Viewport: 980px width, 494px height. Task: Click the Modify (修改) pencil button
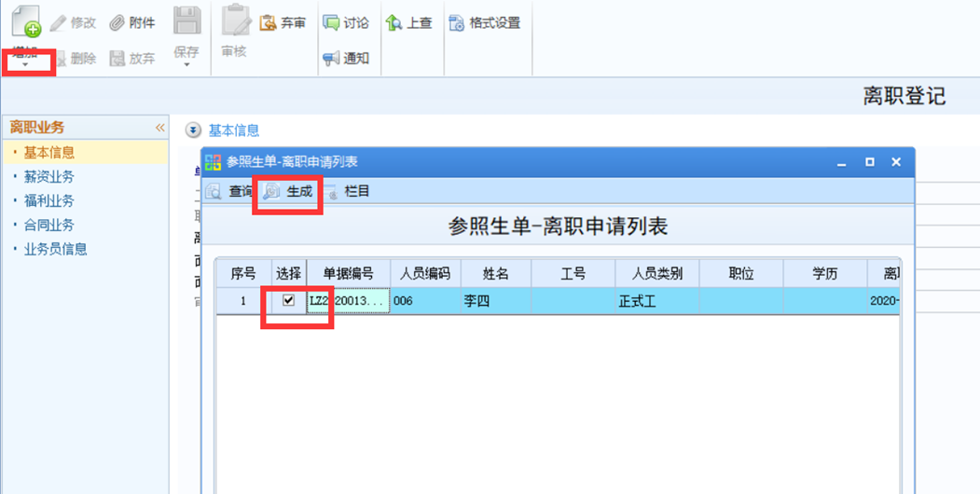point(73,23)
